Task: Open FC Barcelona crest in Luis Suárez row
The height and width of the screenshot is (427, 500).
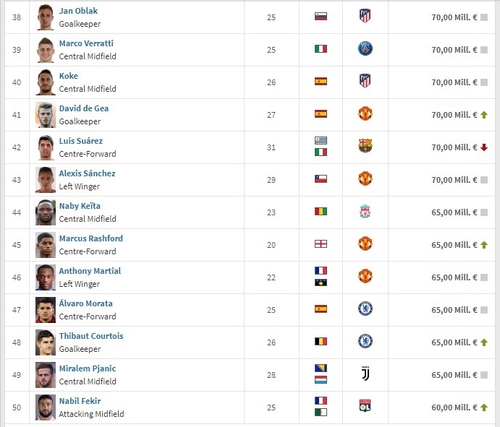Action: click(x=365, y=146)
